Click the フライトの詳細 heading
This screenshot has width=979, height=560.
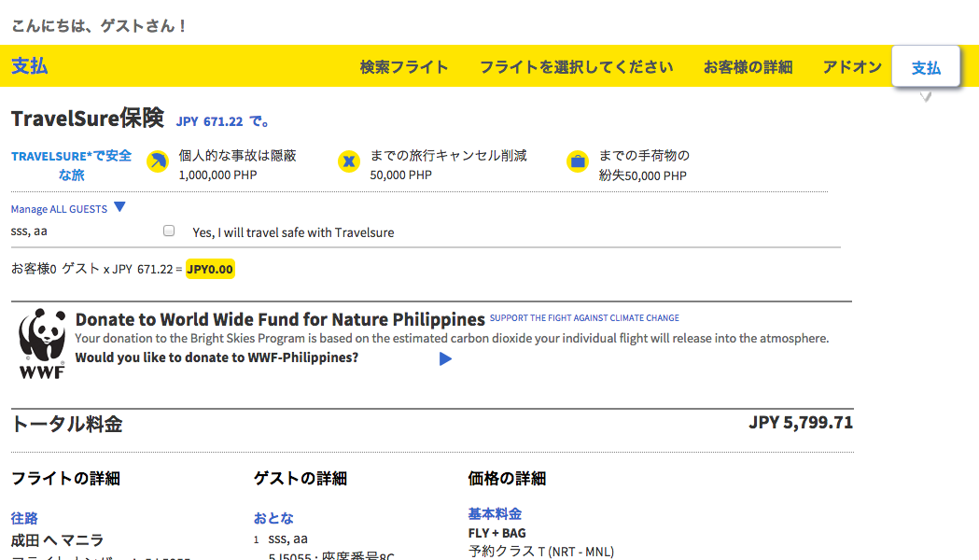pos(65,479)
